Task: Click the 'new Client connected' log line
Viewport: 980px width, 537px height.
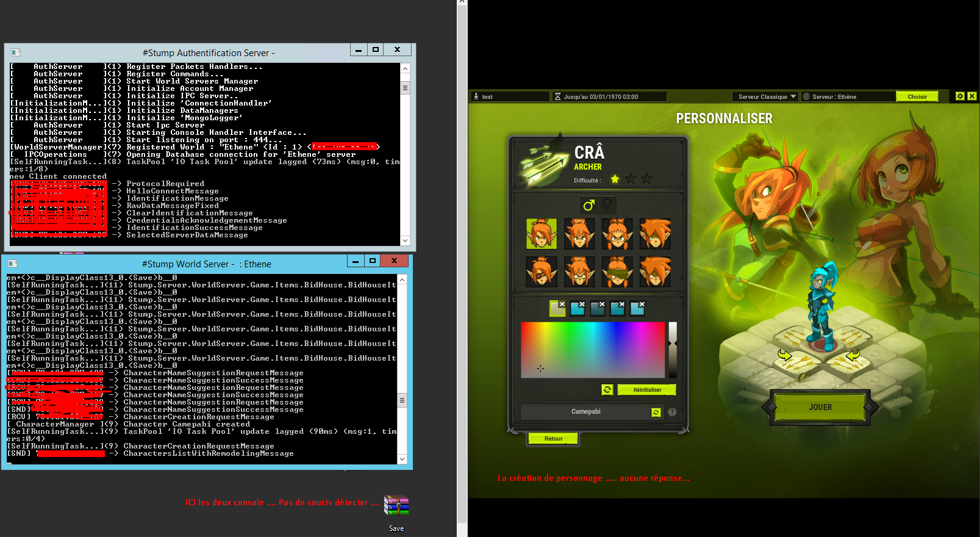Action: click(59, 176)
